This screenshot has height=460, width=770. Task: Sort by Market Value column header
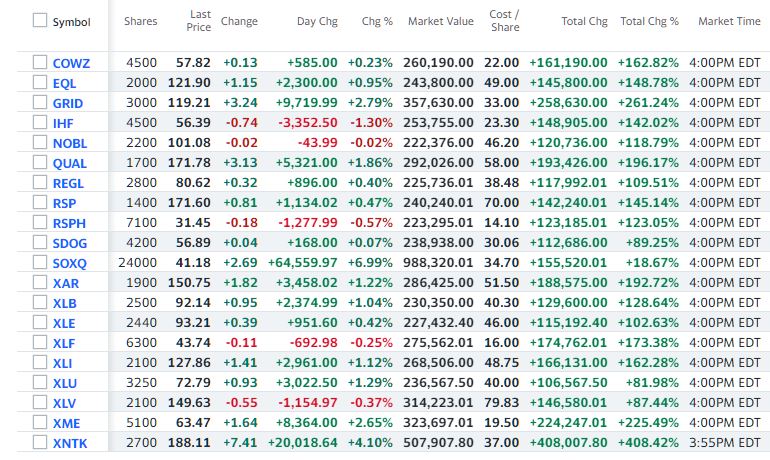[x=440, y=21]
